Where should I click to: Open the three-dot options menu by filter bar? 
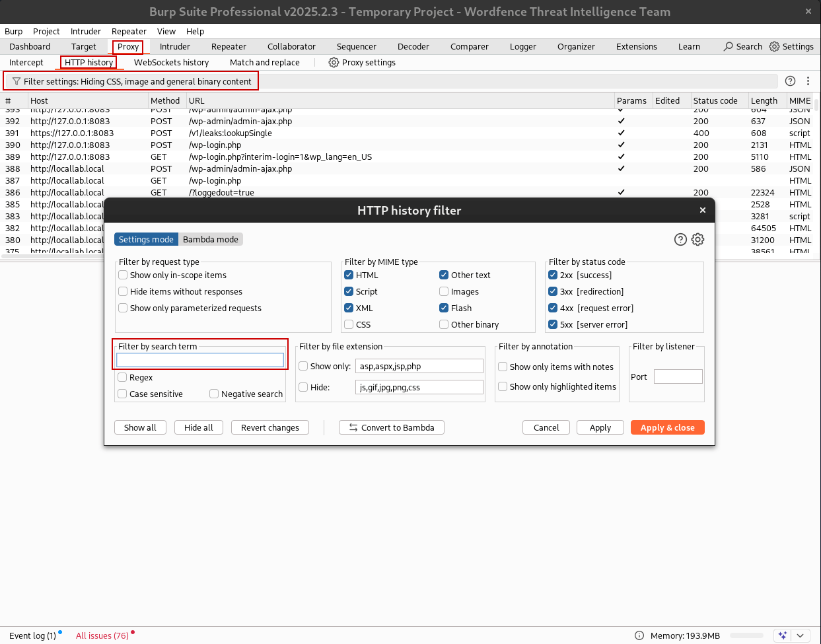tap(808, 81)
